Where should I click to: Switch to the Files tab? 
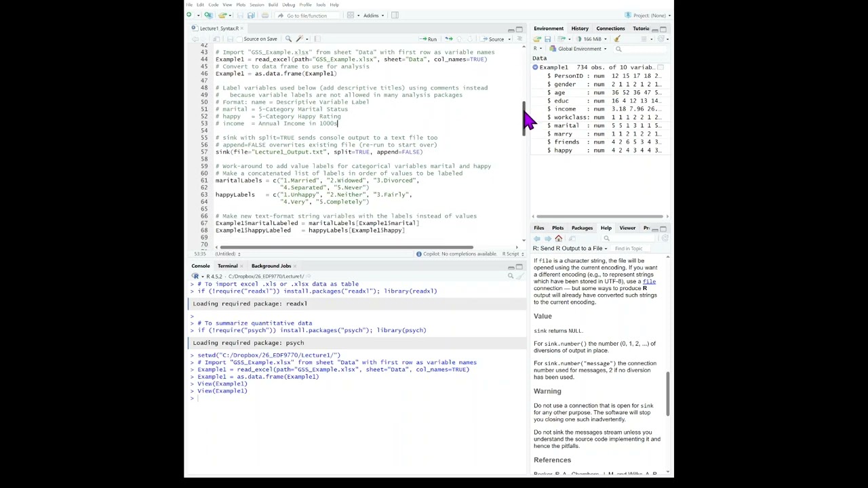pos(538,228)
